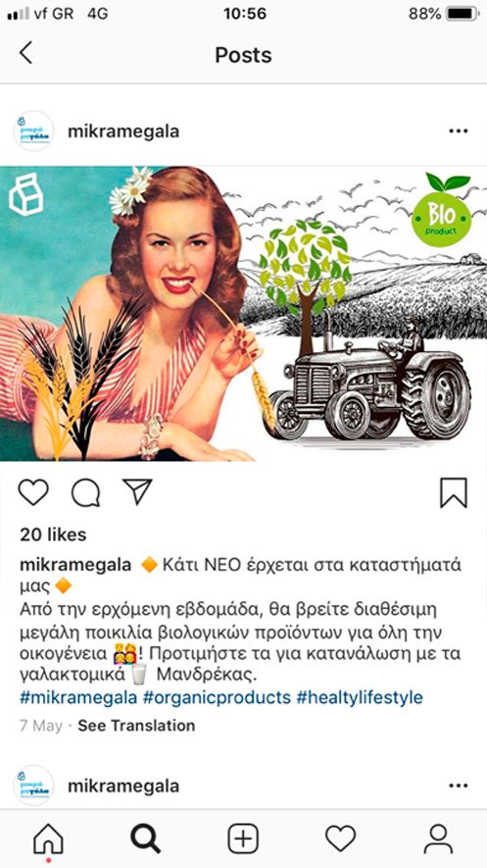Tap the mikramegala avatar on the first post

pyautogui.click(x=33, y=131)
